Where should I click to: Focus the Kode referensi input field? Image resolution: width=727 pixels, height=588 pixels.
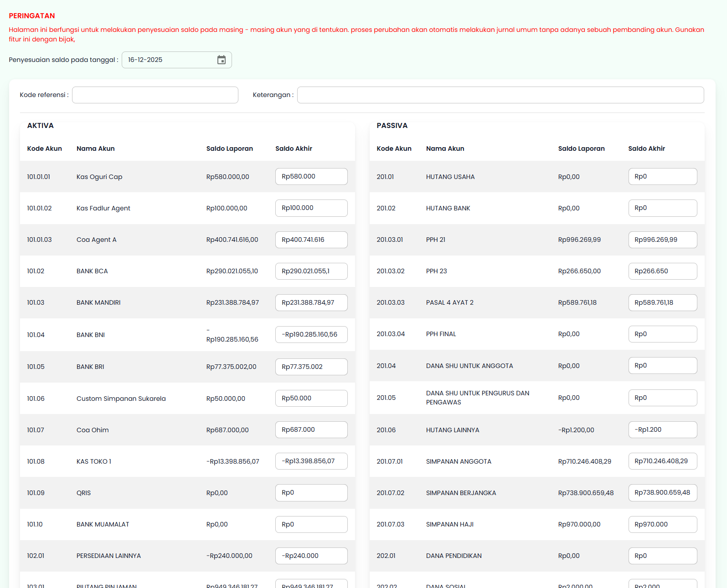point(155,95)
